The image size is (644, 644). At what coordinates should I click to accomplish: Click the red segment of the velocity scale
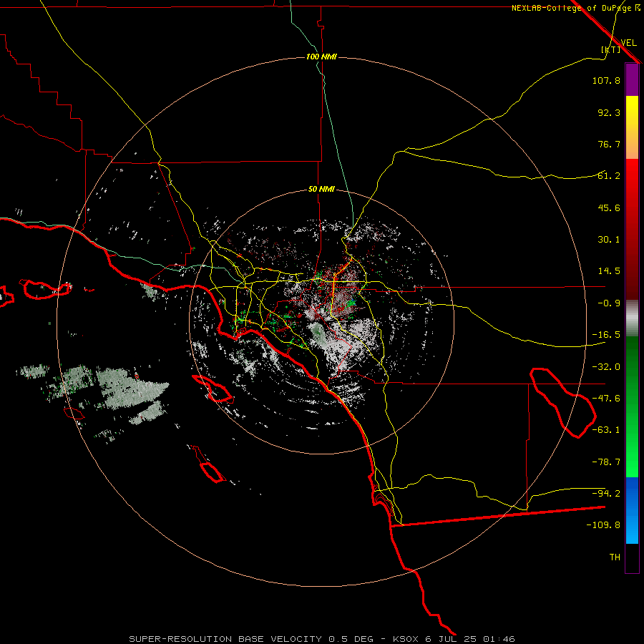632,229
